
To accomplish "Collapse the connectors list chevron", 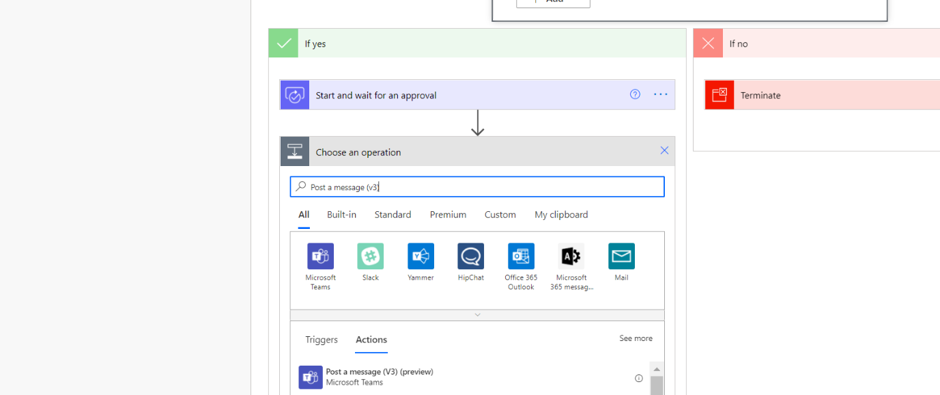I will 477,315.
